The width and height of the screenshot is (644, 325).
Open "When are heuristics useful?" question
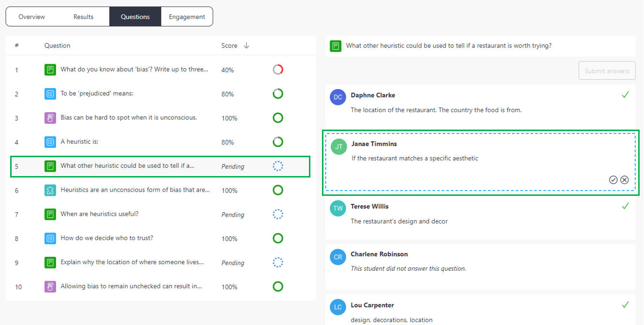[100, 214]
